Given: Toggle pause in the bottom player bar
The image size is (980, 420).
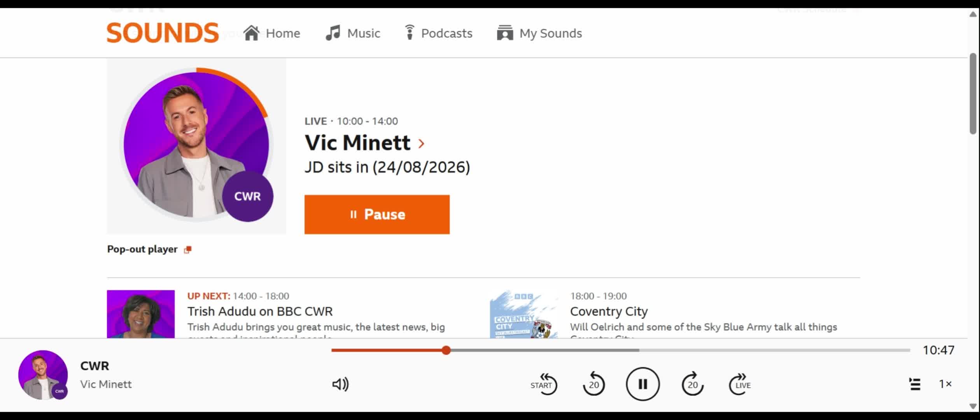Looking at the screenshot, I should point(642,384).
